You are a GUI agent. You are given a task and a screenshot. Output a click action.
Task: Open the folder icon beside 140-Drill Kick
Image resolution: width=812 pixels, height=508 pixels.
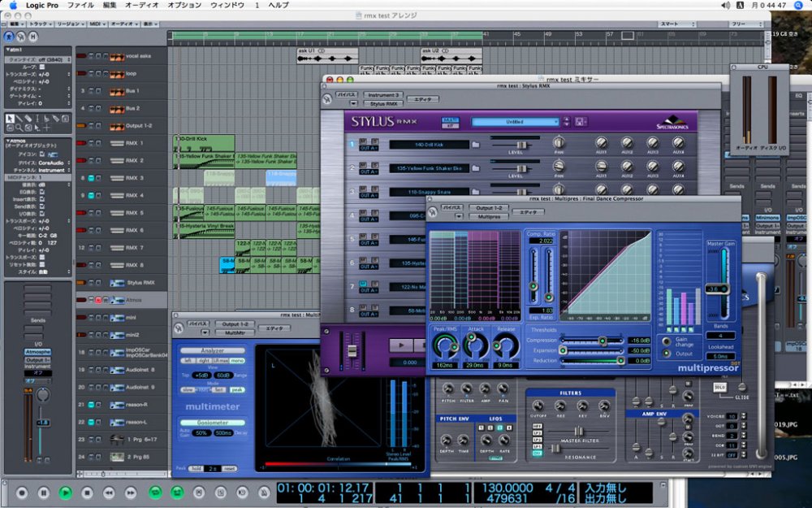pyautogui.click(x=475, y=145)
